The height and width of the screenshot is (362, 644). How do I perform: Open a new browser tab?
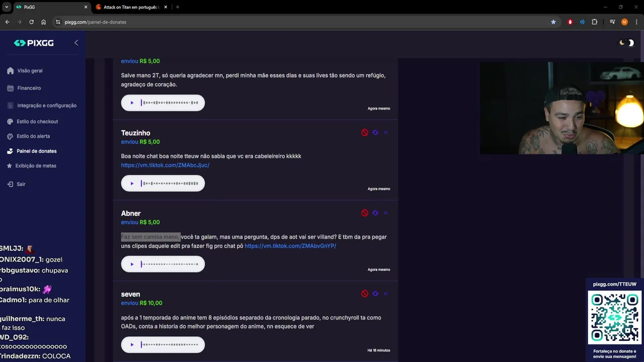click(x=178, y=7)
